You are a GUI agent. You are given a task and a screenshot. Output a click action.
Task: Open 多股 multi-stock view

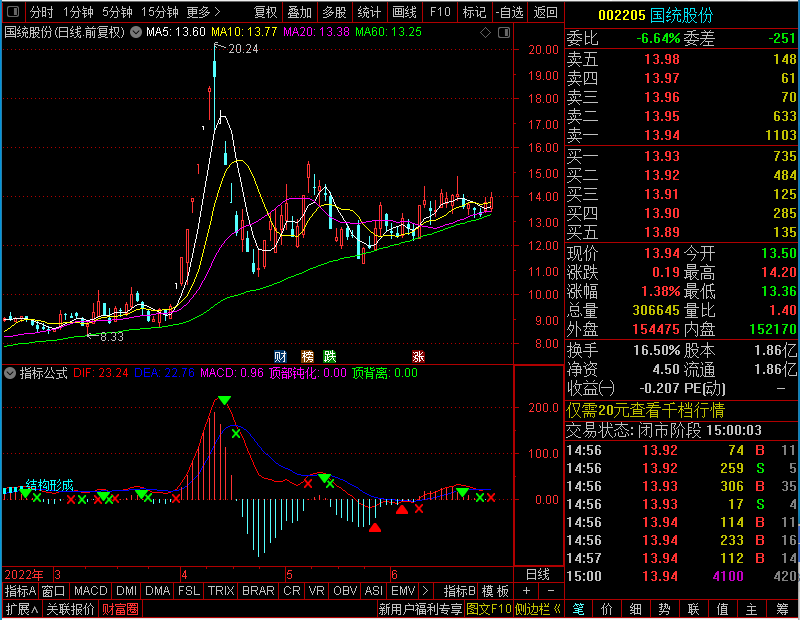coord(334,12)
